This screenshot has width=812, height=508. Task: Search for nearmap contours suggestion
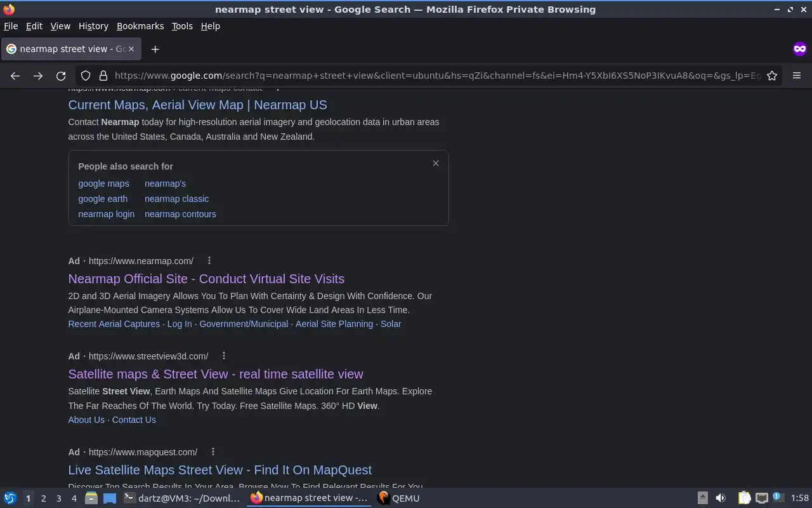[180, 214]
